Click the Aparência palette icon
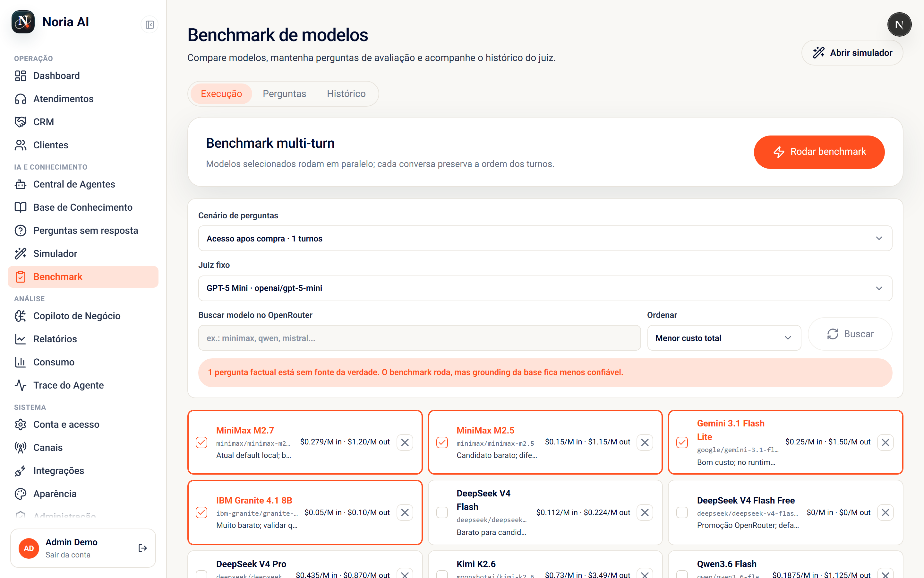Screen dimensions: 924x578 click(x=20, y=494)
